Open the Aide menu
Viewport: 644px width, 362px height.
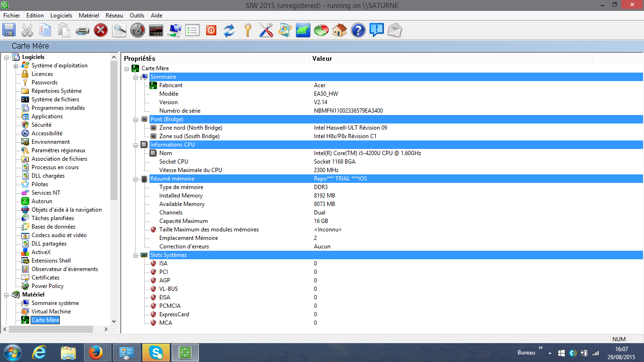(x=157, y=16)
